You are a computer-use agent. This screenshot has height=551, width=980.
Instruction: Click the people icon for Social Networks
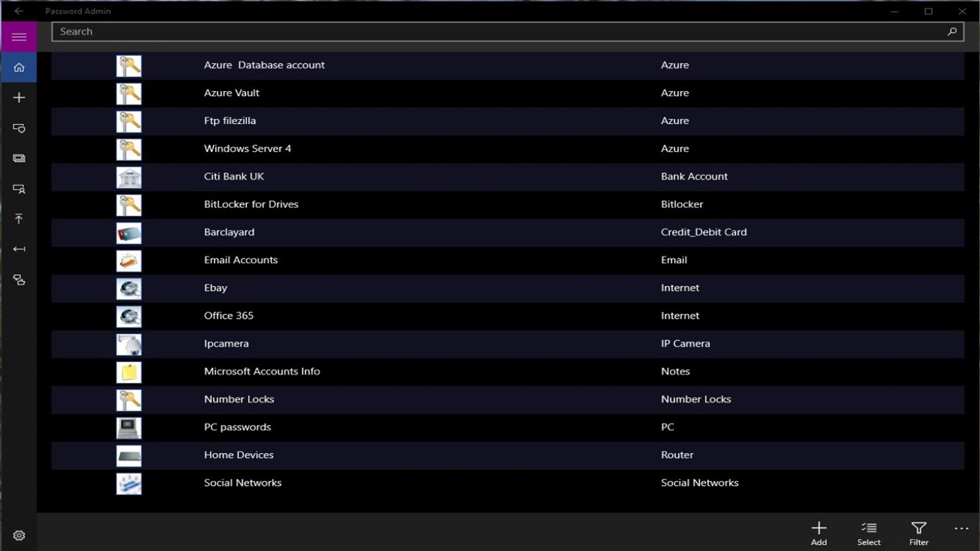click(129, 483)
